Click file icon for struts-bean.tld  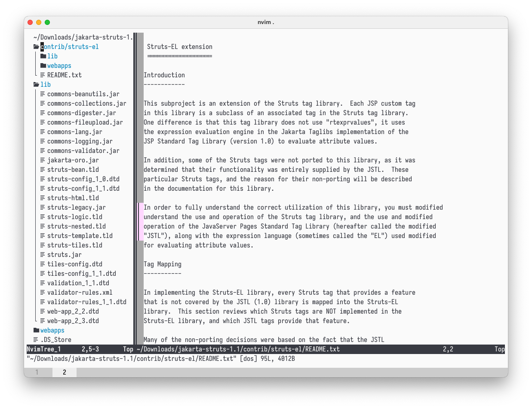click(43, 170)
